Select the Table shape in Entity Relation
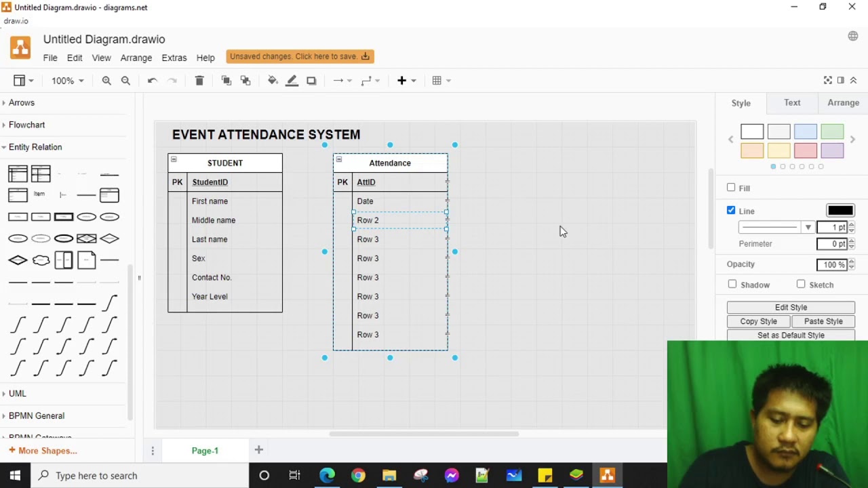868x488 pixels. [x=18, y=174]
